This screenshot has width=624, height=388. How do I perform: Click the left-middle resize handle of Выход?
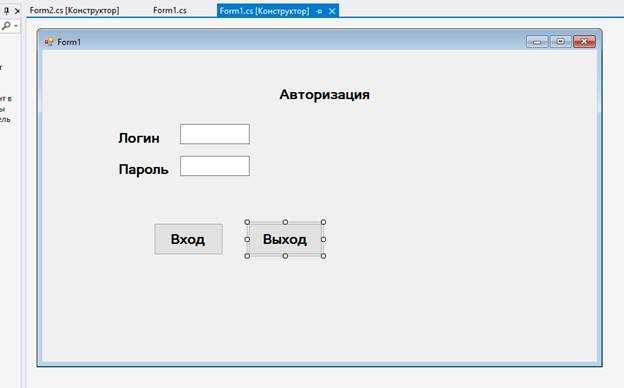(247, 239)
